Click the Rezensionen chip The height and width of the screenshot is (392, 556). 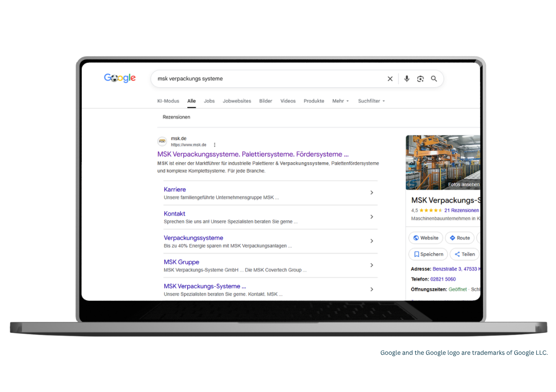coord(176,117)
